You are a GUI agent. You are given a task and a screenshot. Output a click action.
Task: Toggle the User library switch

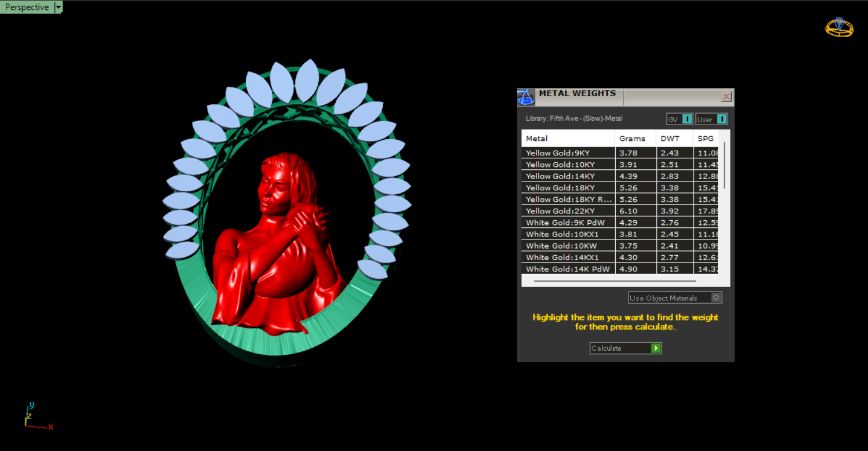pos(721,119)
